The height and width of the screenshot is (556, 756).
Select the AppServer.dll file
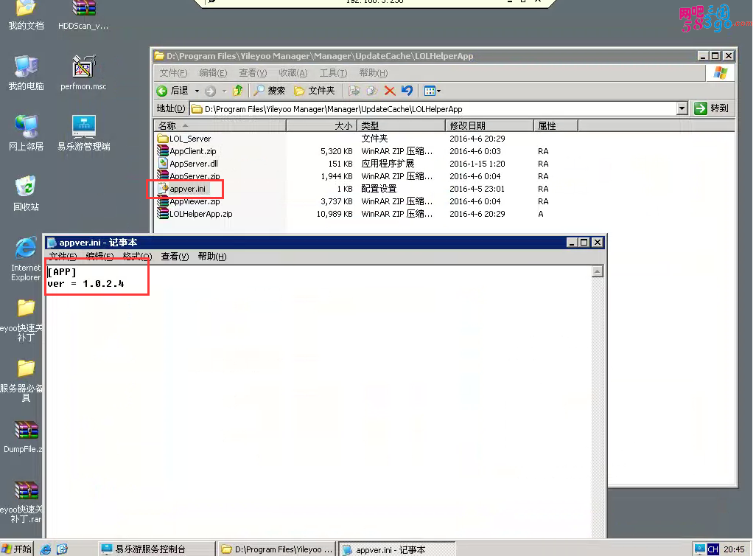(188, 164)
